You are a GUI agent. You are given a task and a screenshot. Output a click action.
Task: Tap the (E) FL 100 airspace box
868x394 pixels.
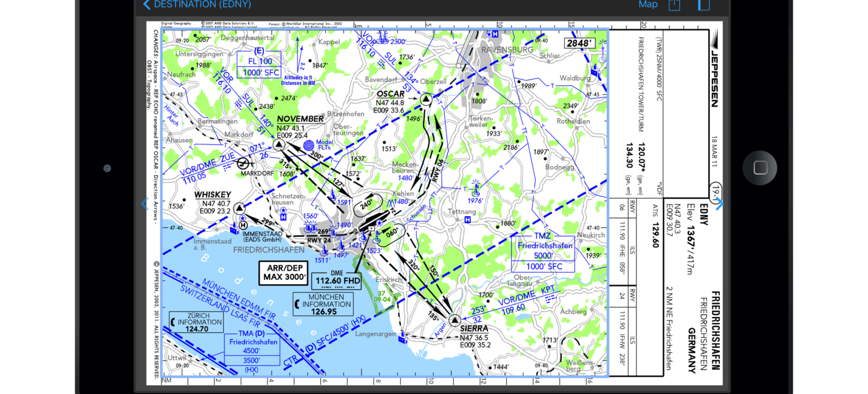258,62
